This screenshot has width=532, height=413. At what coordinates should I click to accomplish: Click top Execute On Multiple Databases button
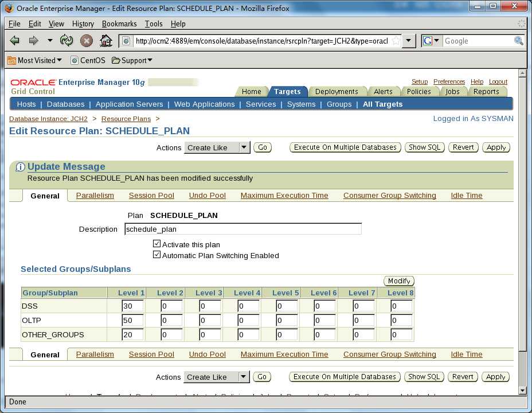click(x=345, y=147)
